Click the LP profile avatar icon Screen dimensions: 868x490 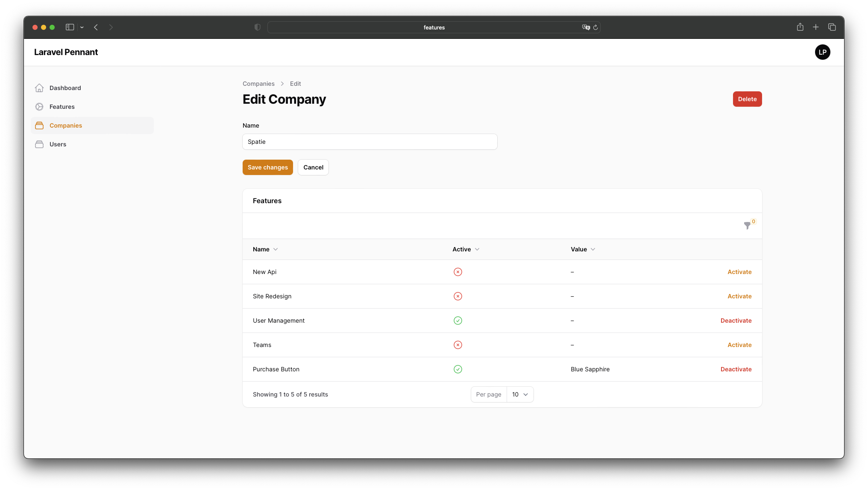(823, 52)
